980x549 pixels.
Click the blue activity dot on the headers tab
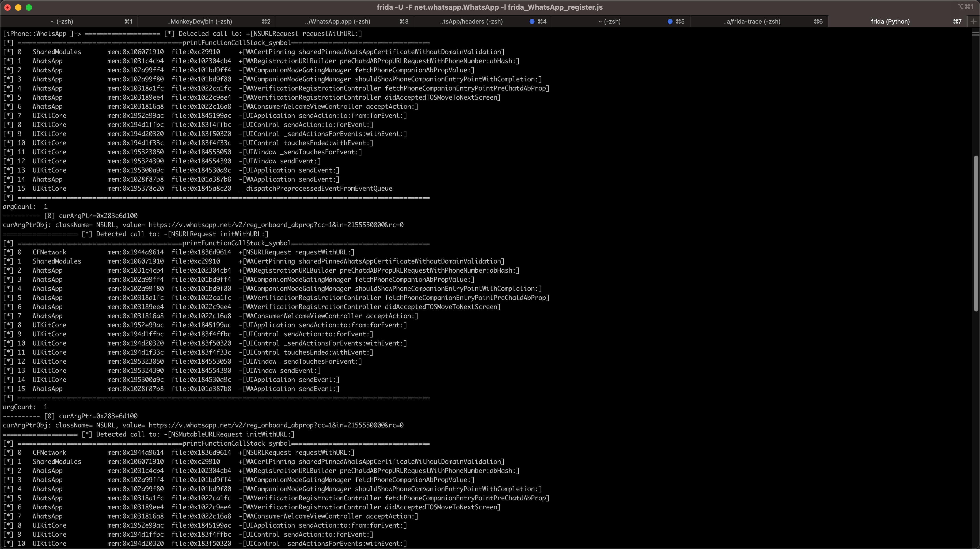tap(532, 21)
